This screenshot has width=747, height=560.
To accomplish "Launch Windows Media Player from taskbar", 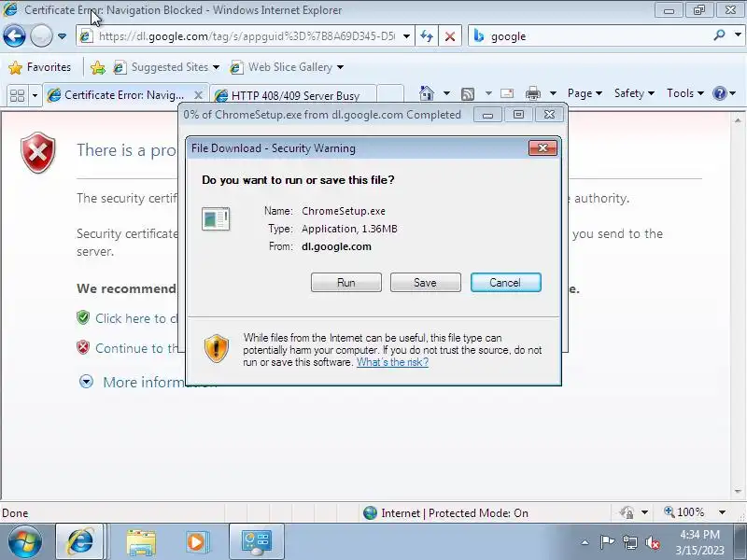I will pyautogui.click(x=196, y=542).
